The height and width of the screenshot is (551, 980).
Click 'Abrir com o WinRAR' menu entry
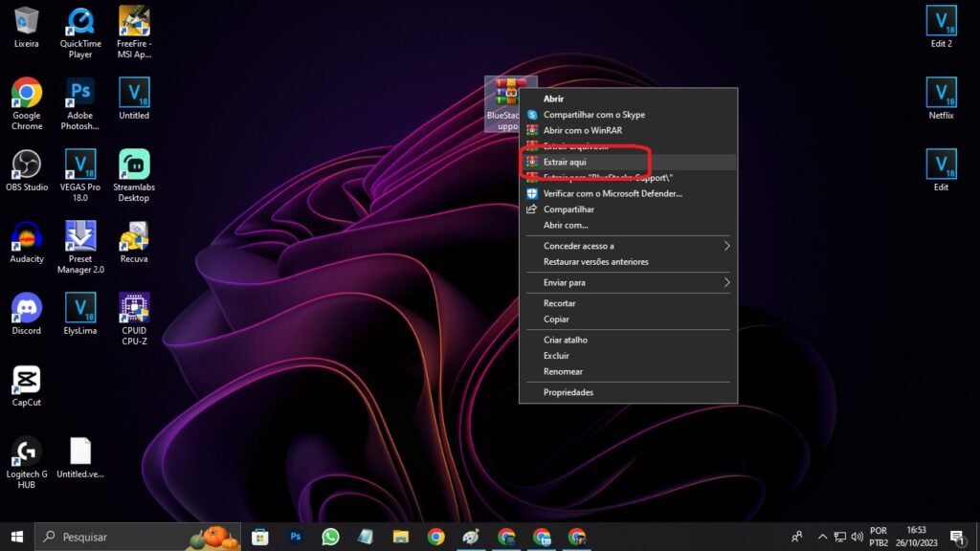pos(582,130)
